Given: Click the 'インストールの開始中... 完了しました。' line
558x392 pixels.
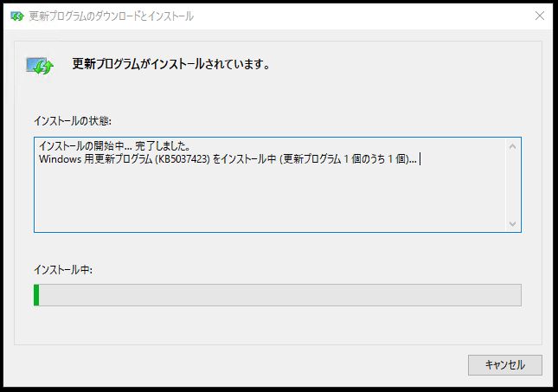Looking at the screenshot, I should pyautogui.click(x=114, y=145).
